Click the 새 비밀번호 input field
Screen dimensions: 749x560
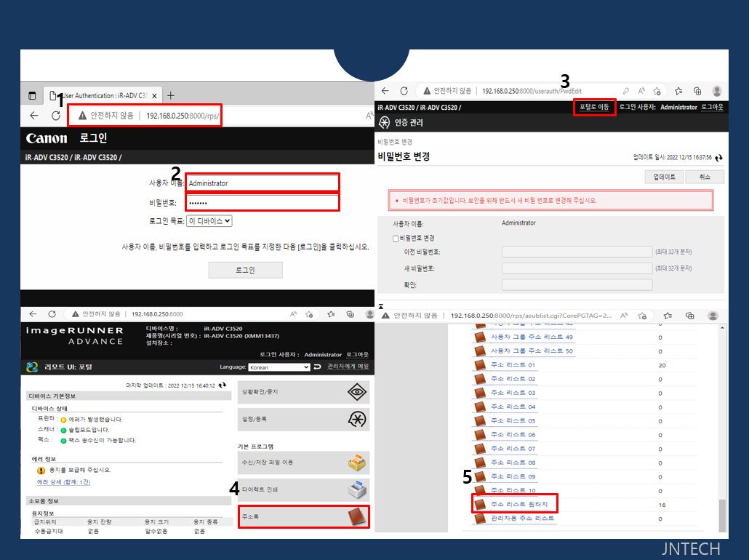click(577, 268)
